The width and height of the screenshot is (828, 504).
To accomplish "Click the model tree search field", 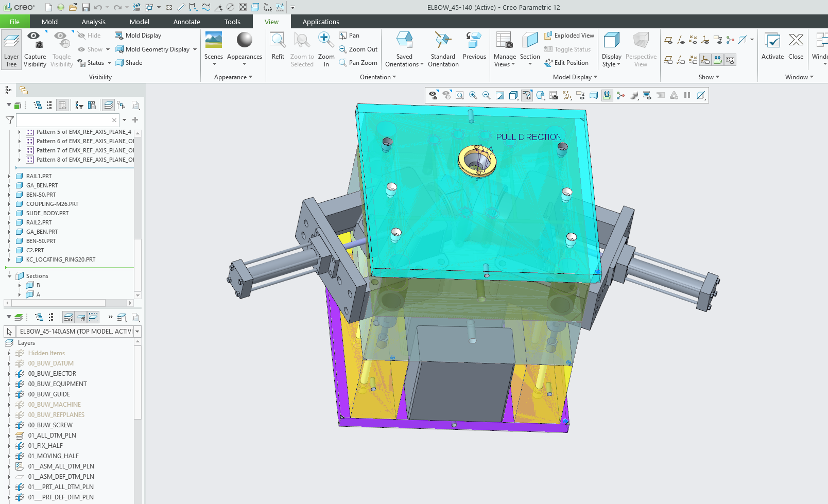I will coord(64,120).
